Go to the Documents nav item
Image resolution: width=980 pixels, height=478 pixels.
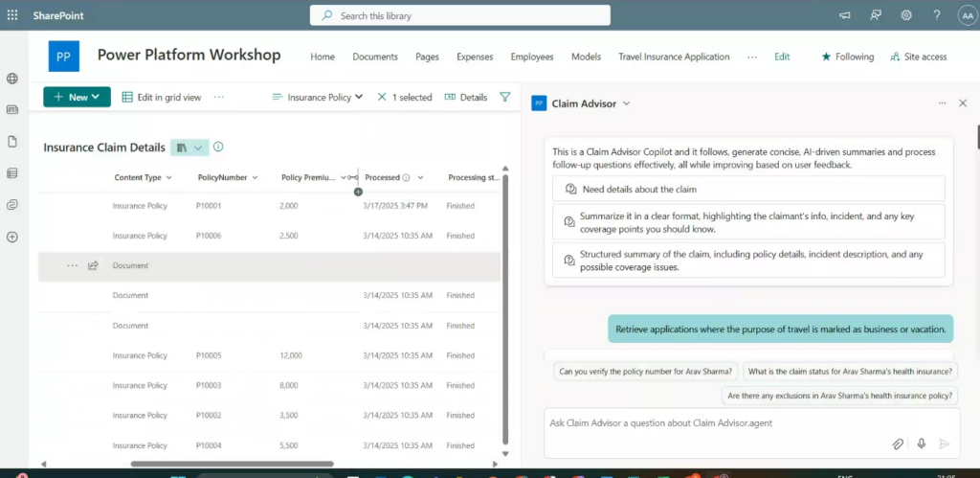[375, 57]
